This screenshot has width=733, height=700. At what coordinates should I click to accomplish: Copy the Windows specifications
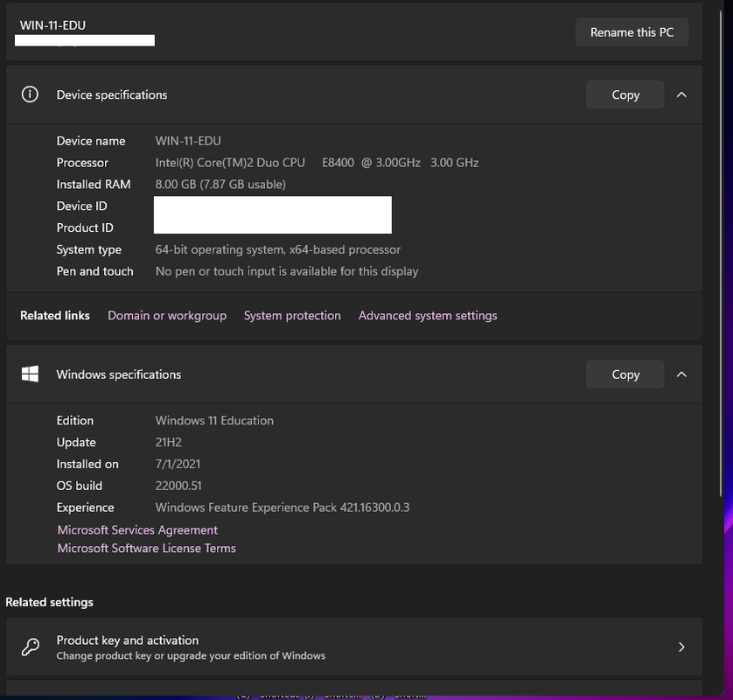(x=625, y=374)
